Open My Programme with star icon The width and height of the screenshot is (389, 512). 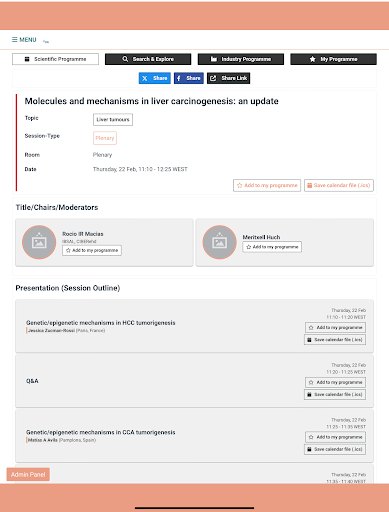tap(333, 59)
